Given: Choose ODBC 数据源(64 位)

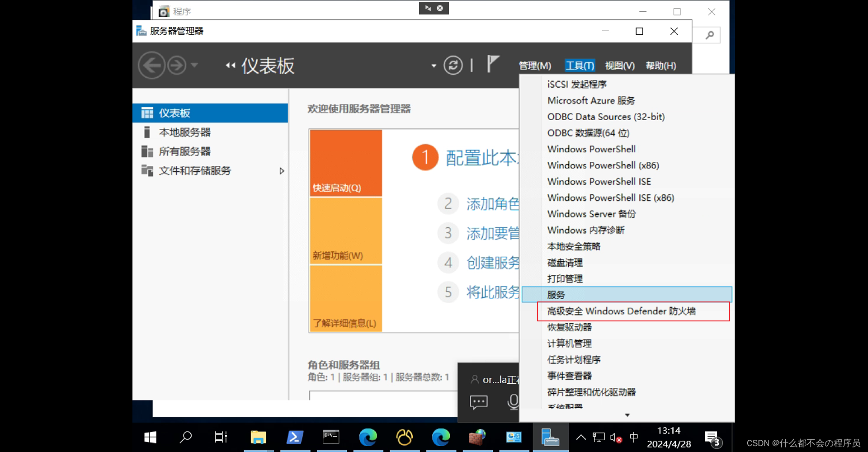Looking at the screenshot, I should tap(627, 133).
